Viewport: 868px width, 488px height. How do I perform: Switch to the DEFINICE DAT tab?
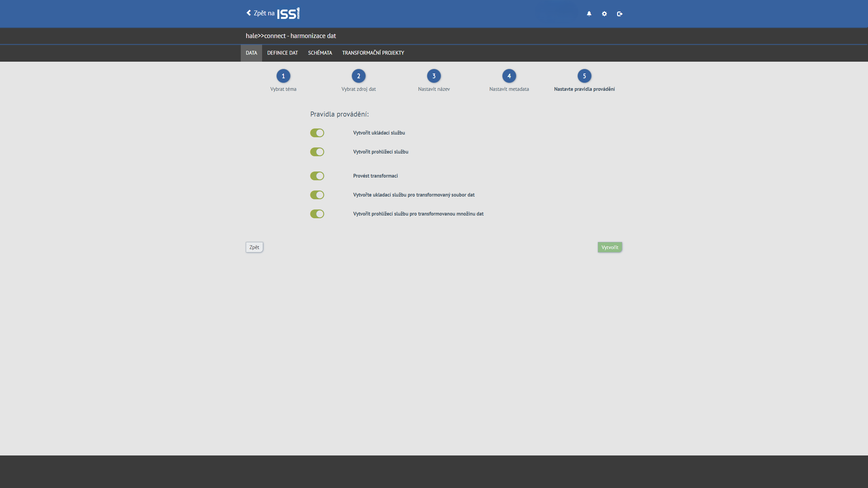(282, 53)
